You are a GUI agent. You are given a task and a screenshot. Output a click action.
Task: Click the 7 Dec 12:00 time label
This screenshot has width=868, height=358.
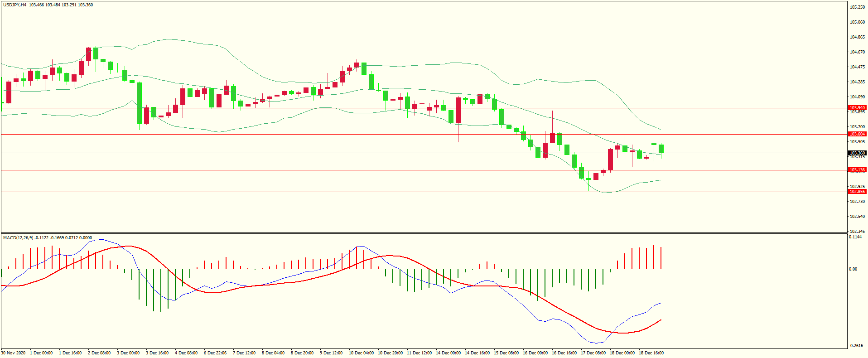click(244, 353)
